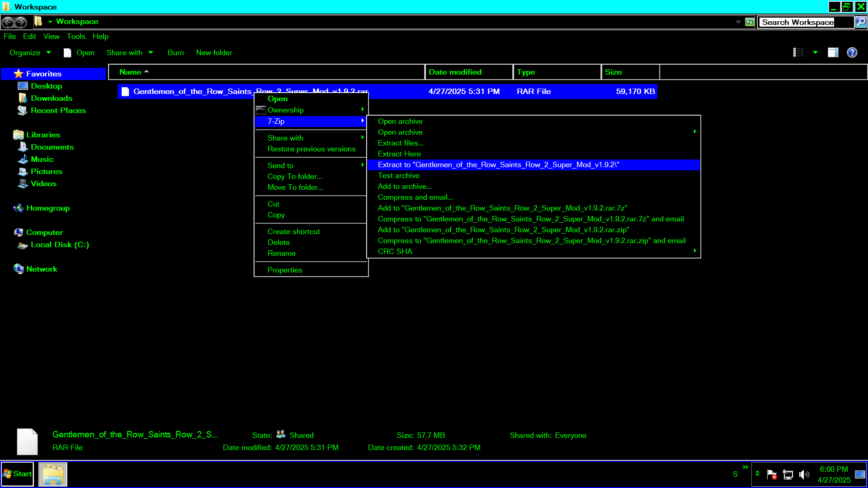Screen dimensions: 868x488
Task: Click Burn toolbar button
Action: coord(176,53)
